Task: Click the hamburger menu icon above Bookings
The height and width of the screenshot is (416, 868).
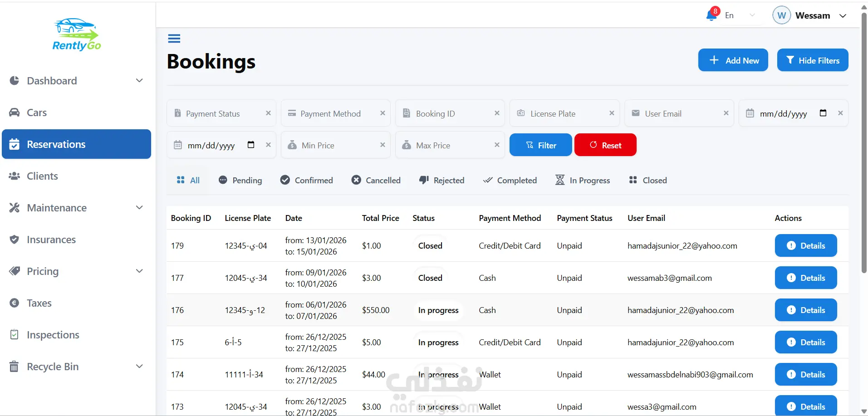Action: (x=174, y=39)
